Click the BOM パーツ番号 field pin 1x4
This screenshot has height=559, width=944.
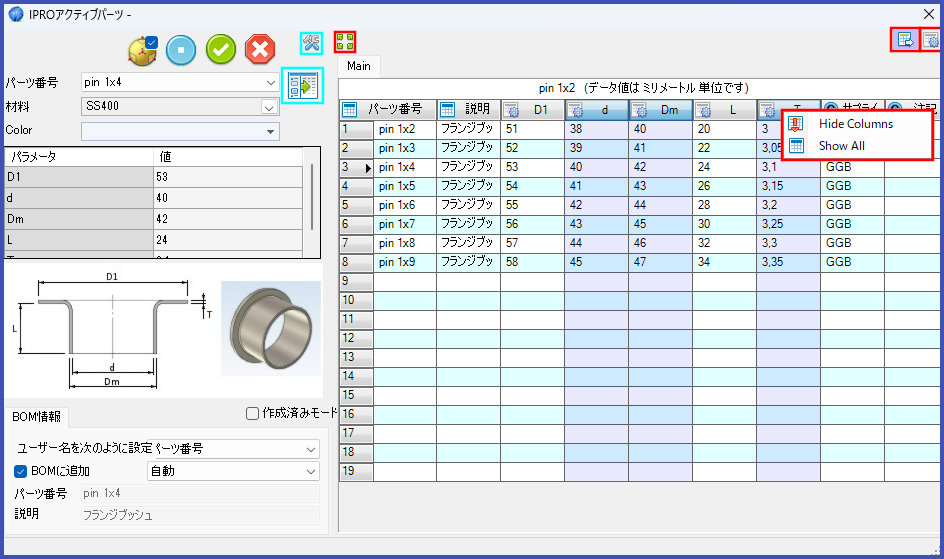(200, 493)
